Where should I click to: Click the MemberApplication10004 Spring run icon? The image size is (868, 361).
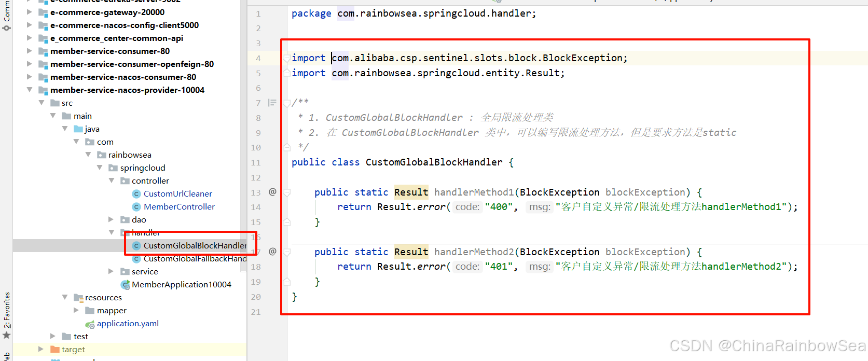click(x=125, y=284)
